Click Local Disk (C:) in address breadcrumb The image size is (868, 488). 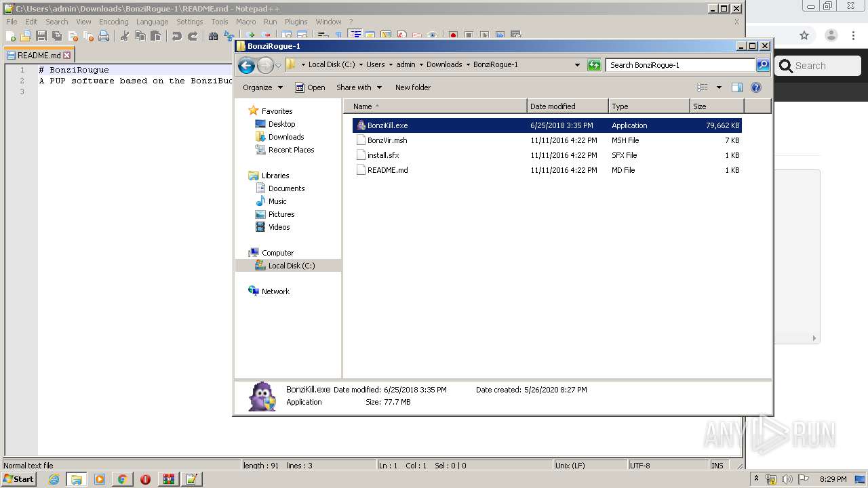(x=332, y=65)
